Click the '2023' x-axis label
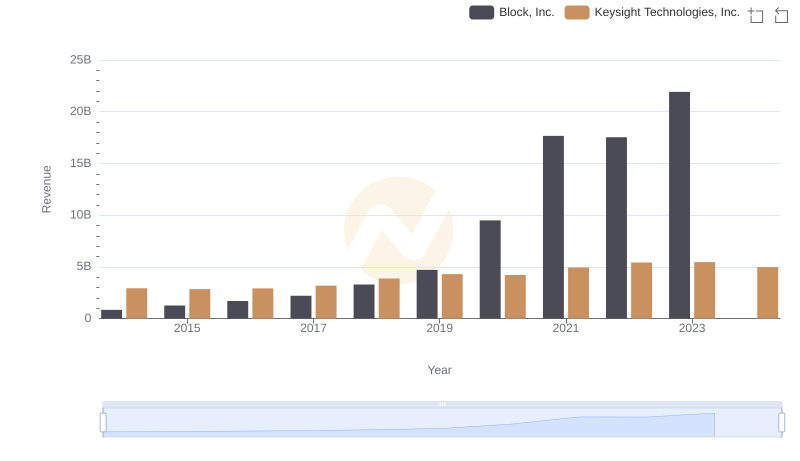 [x=692, y=328]
